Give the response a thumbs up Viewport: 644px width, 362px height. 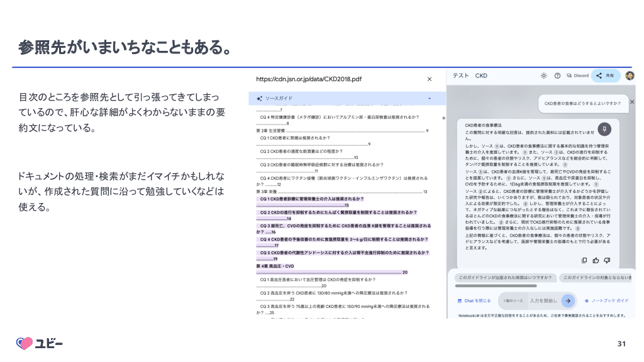pos(596,260)
